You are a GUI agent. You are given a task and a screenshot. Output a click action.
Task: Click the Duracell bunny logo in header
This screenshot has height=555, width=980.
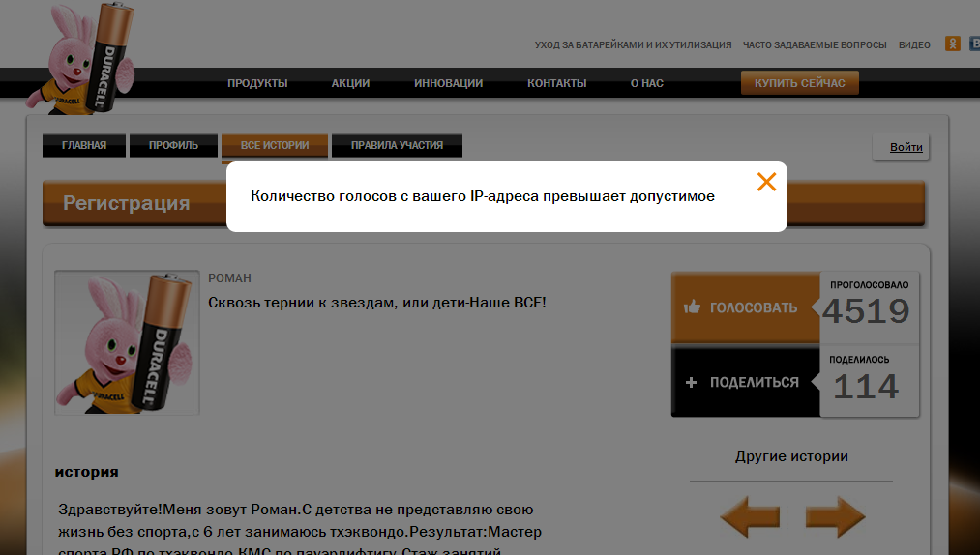[80, 57]
